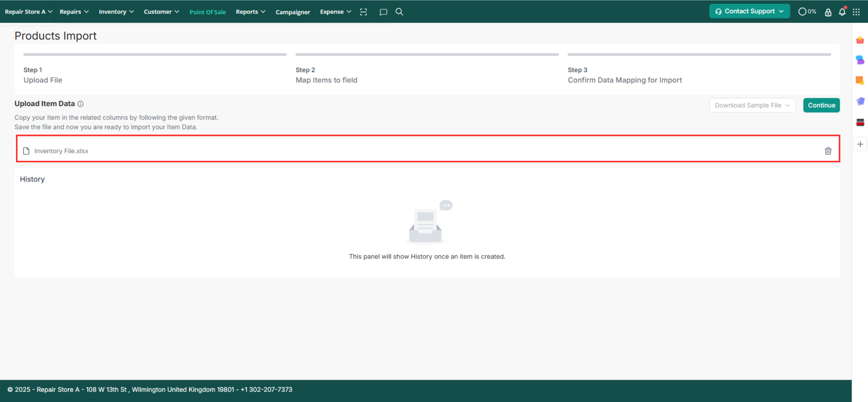The width and height of the screenshot is (868, 402).
Task: Select Step 2 Map Items to field
Action: click(x=326, y=75)
